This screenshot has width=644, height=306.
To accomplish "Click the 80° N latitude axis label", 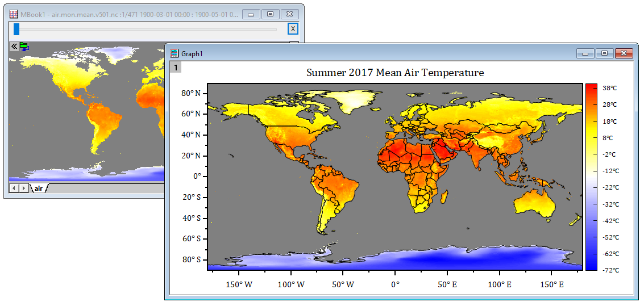I will pos(190,93).
